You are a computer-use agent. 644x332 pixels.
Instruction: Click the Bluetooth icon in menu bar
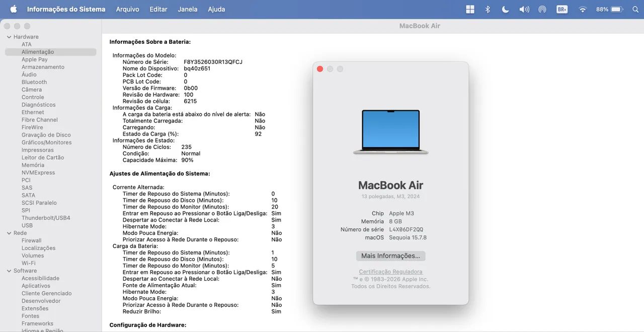488,9
